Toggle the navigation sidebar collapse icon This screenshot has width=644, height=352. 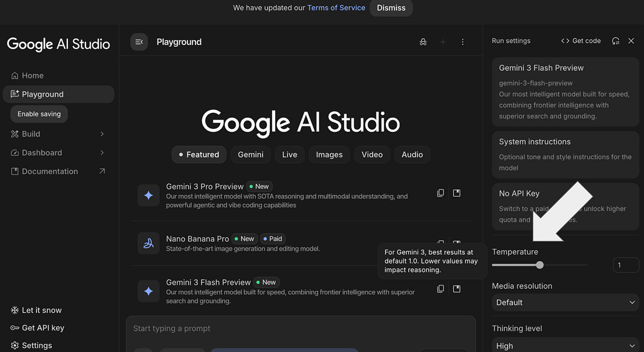(139, 42)
